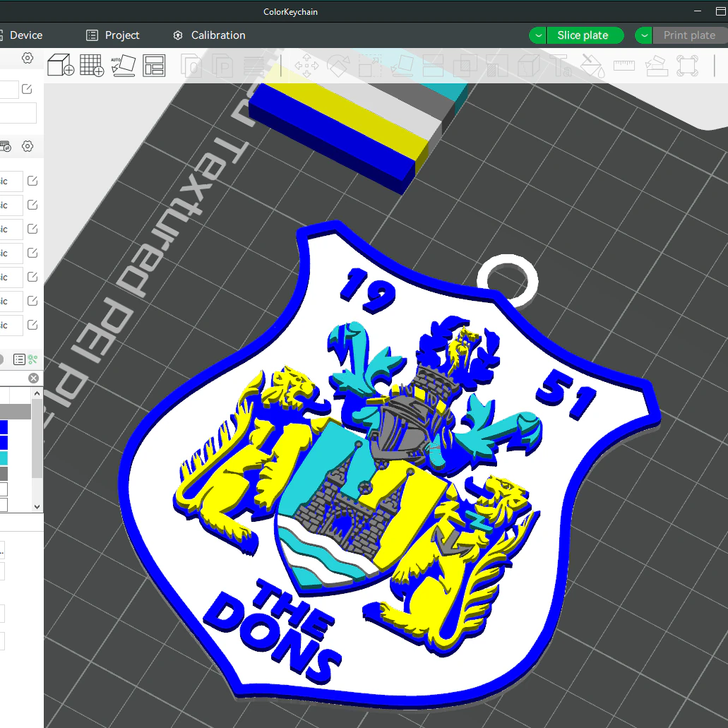Open printer settings gear at panel top
The height and width of the screenshot is (728, 728).
point(28,58)
